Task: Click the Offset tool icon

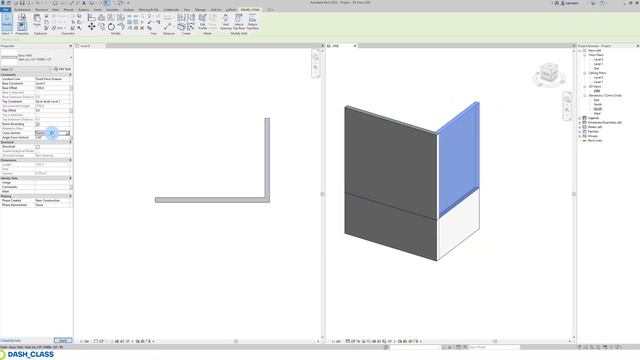Action: (101, 17)
